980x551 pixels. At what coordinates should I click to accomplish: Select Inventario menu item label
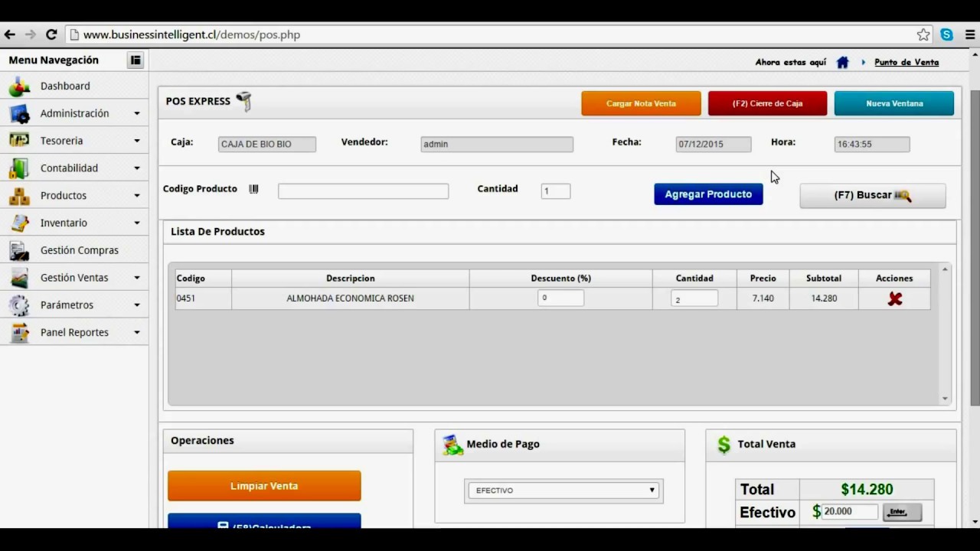(64, 223)
